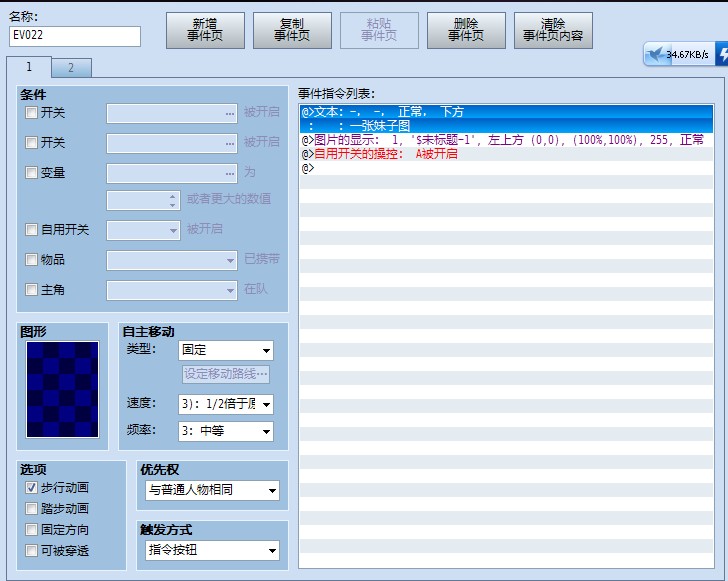Switch to event page tab 2
Viewport: 728px width, 581px height.
click(71, 68)
